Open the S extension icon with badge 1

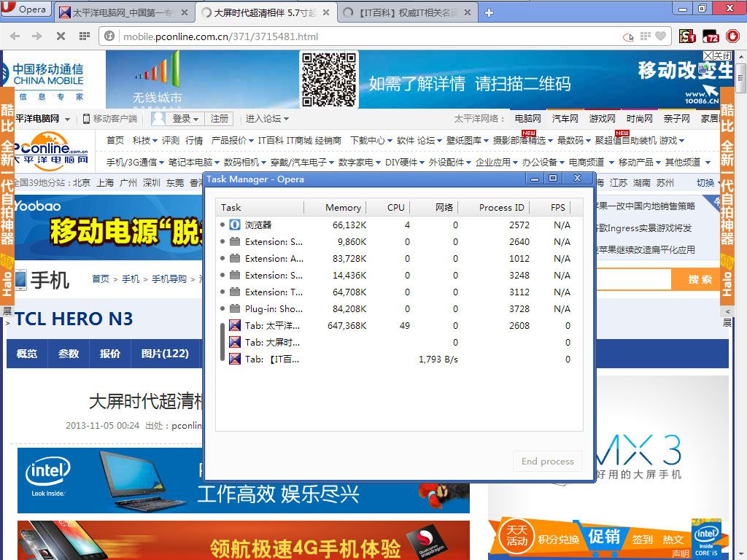687,36
